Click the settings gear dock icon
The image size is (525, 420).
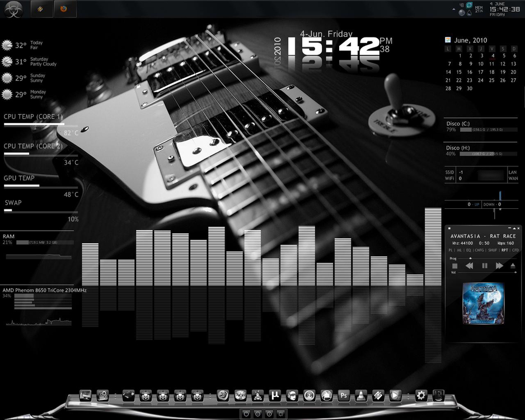coord(421,395)
